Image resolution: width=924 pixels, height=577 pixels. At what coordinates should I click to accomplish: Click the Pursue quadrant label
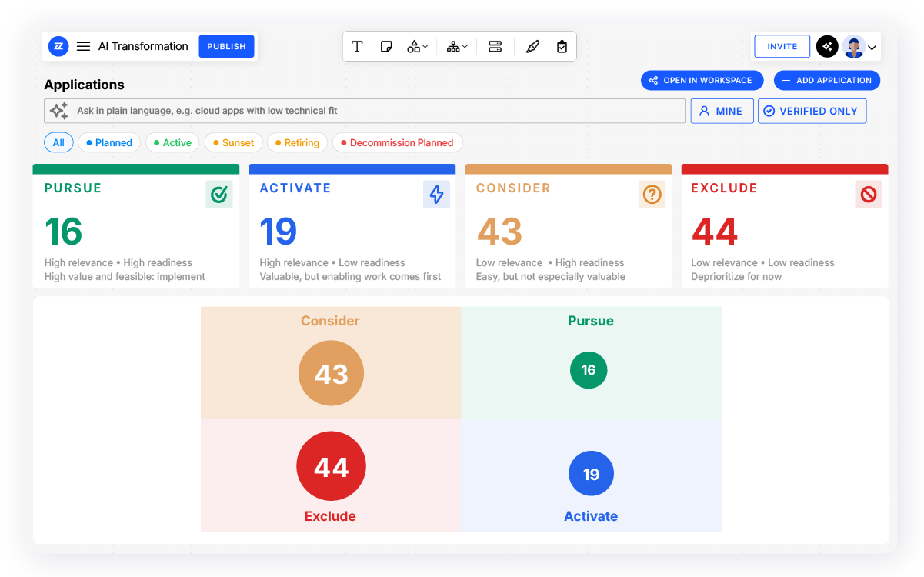click(591, 321)
